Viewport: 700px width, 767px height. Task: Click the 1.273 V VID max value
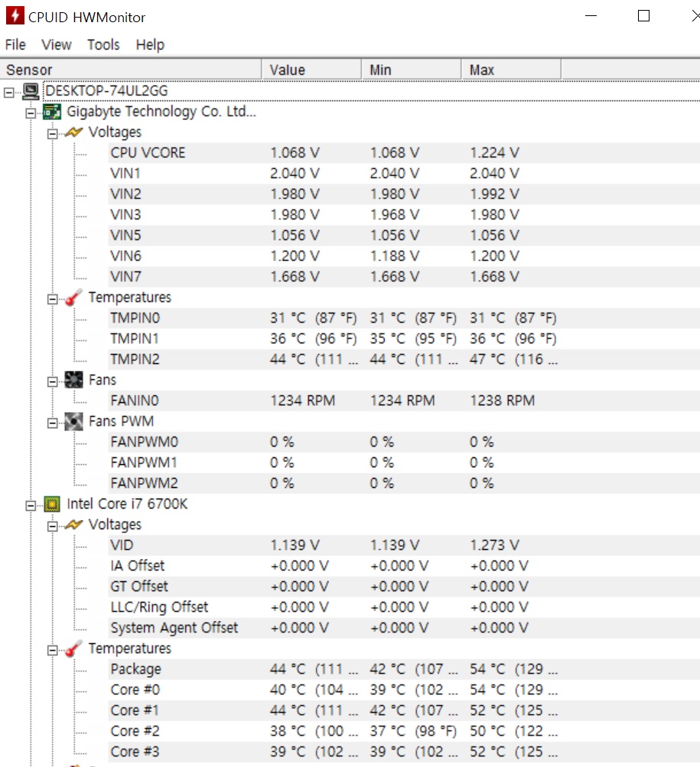(494, 545)
